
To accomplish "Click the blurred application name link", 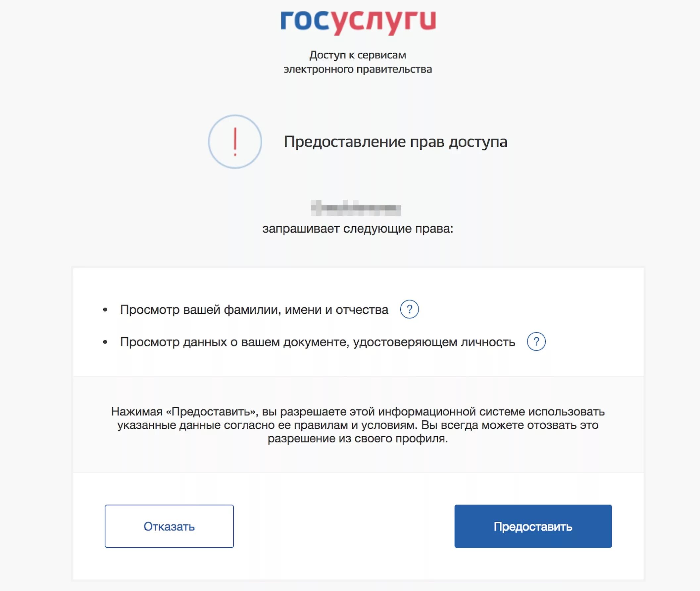I will coord(350,209).
